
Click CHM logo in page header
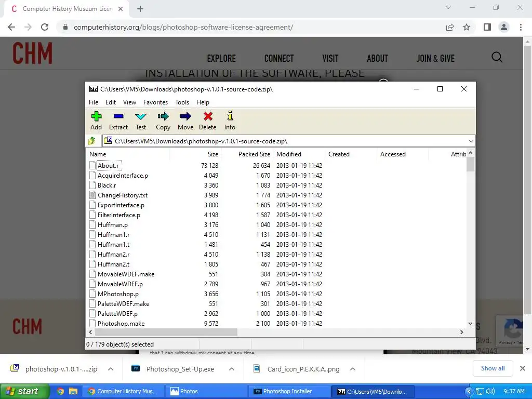(33, 54)
